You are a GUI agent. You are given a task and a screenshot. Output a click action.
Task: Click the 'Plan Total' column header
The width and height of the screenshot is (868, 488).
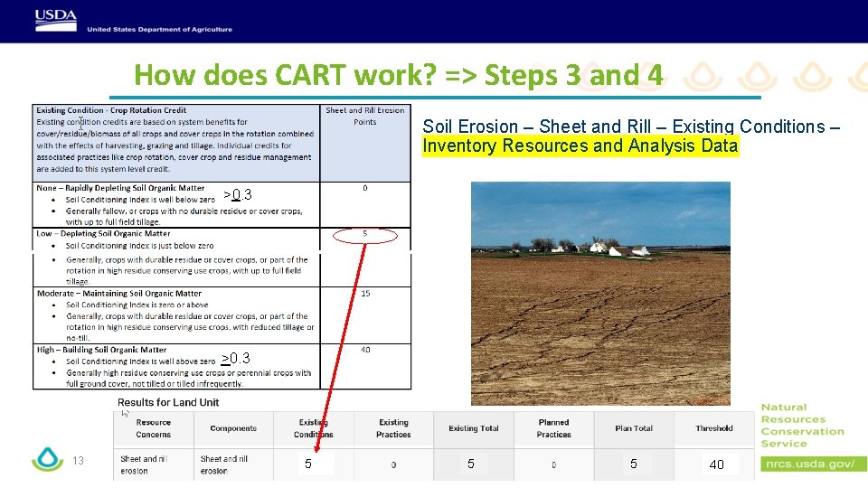click(634, 428)
